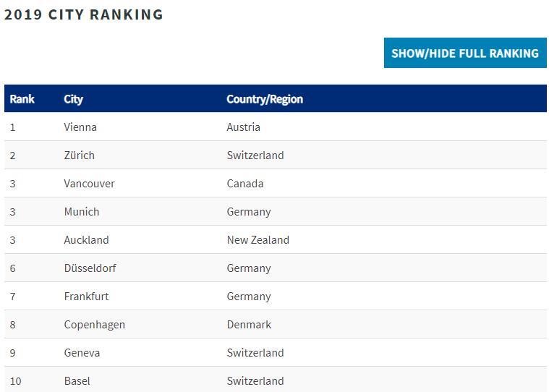549x392 pixels.
Task: Select the Vienna city cell
Action: 80,127
